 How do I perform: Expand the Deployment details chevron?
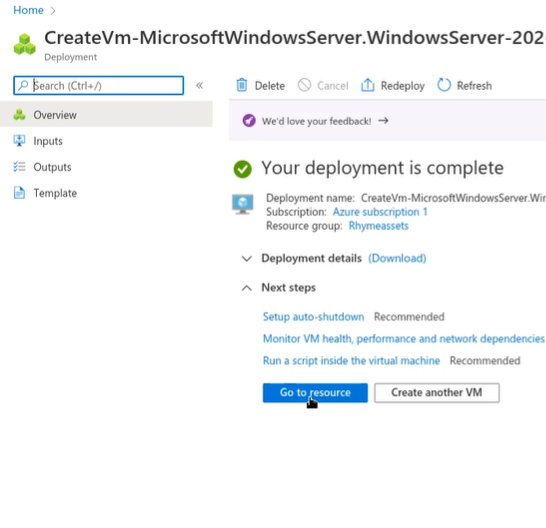click(x=247, y=258)
